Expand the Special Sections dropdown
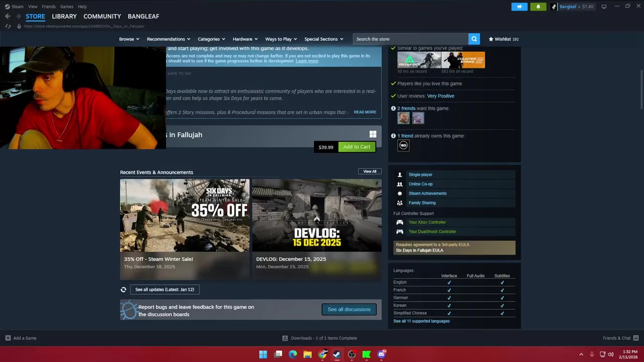Image resolution: width=644 pixels, height=362 pixels. (324, 39)
